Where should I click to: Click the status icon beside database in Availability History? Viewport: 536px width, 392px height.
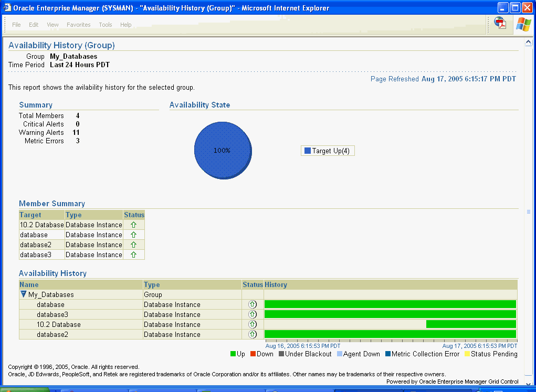pyautogui.click(x=253, y=304)
